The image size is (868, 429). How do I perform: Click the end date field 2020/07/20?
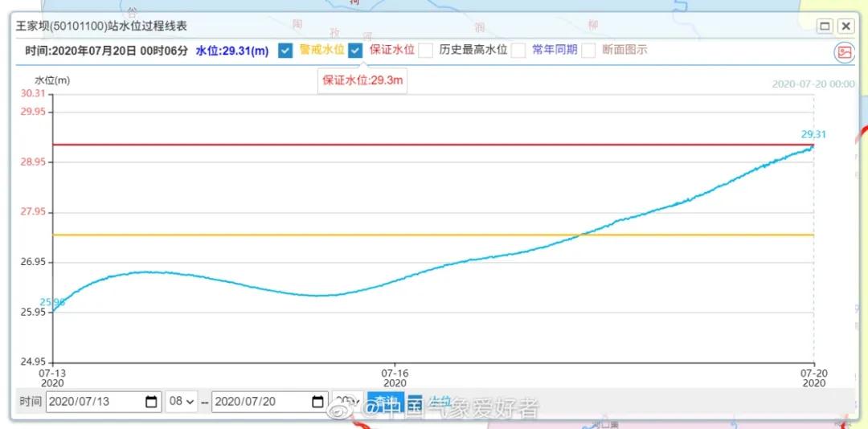point(270,402)
